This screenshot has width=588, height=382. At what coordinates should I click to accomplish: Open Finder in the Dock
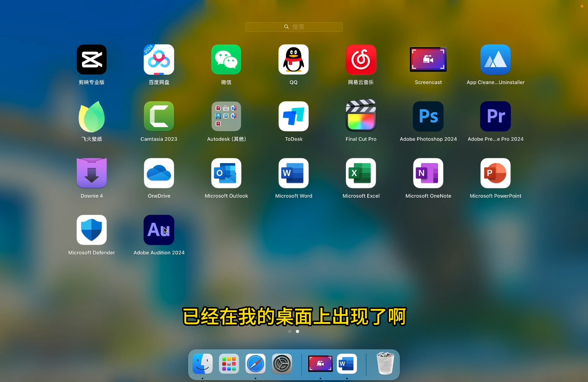coord(203,364)
